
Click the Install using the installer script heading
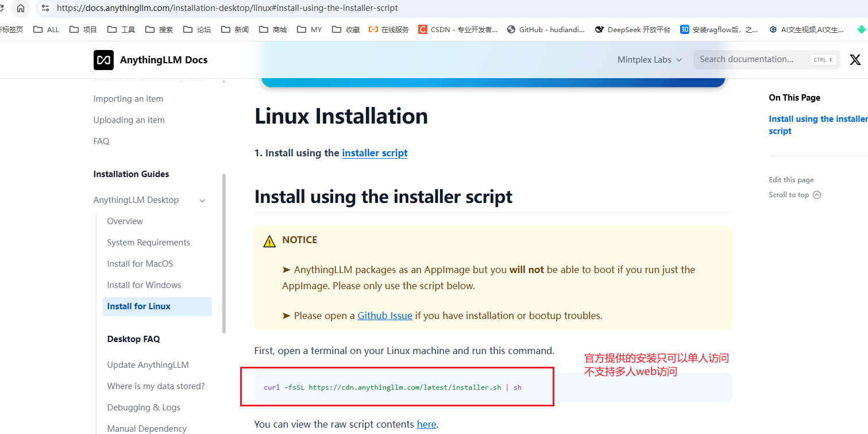[383, 197]
